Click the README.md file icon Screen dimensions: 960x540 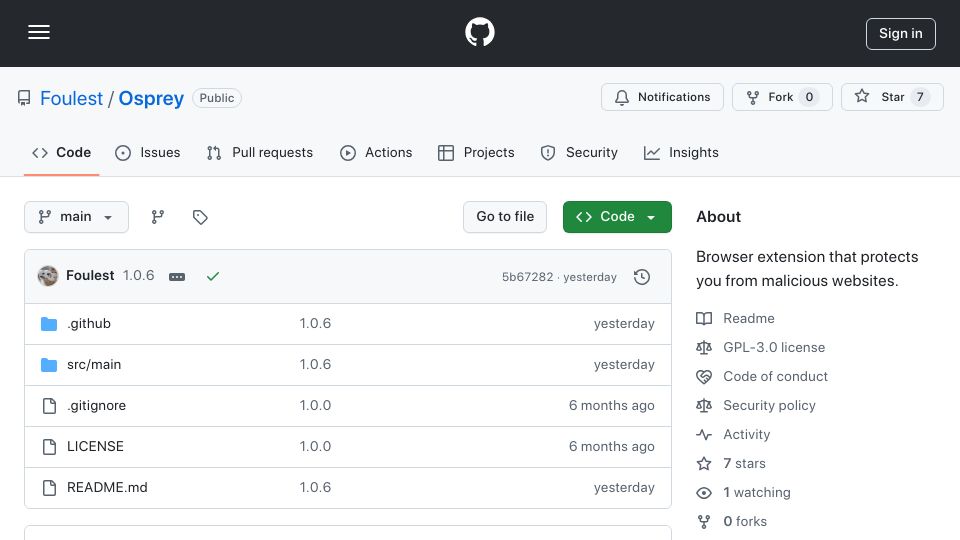[49, 487]
